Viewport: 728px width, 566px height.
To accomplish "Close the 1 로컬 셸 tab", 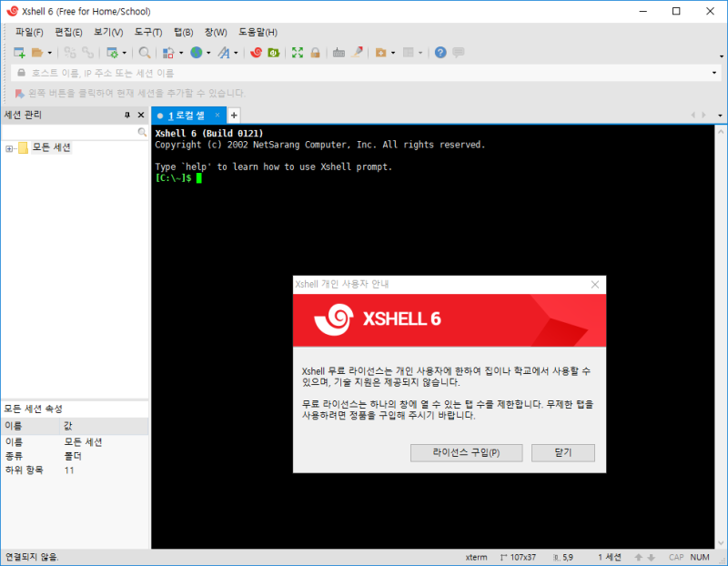I will pos(217,115).
